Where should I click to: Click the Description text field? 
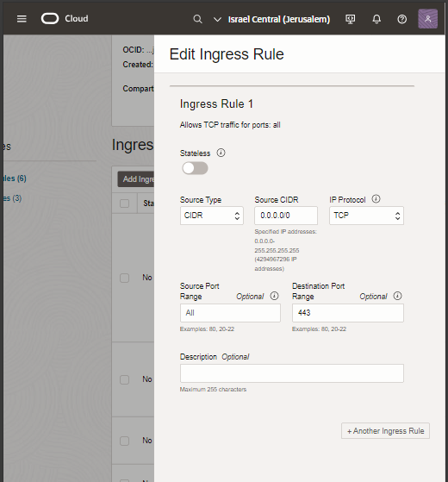pos(292,373)
